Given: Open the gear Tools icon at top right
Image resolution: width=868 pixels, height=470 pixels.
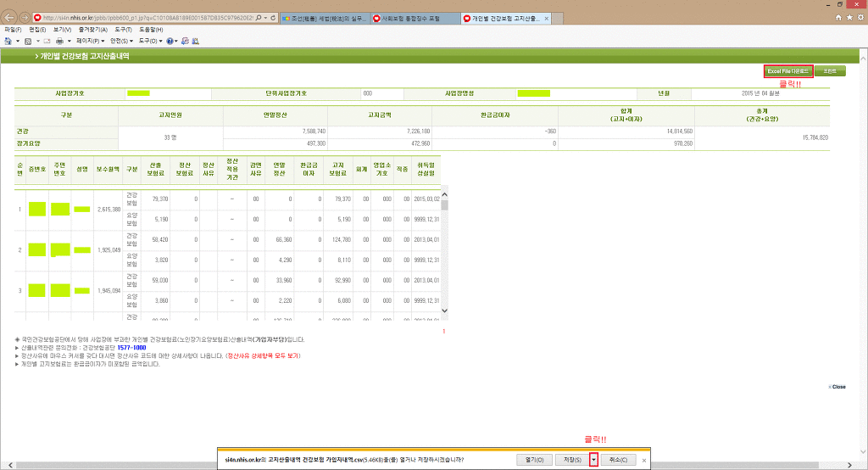Looking at the screenshot, I should tap(860, 17).
